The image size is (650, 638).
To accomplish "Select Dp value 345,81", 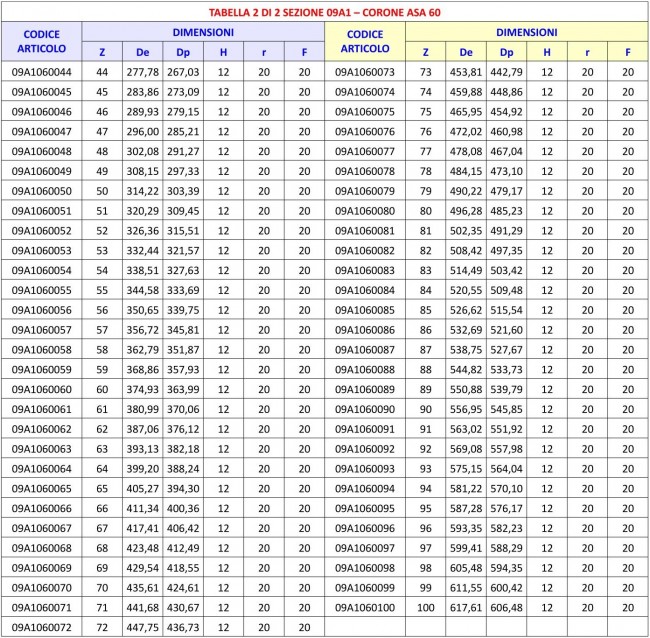I will pos(183,330).
